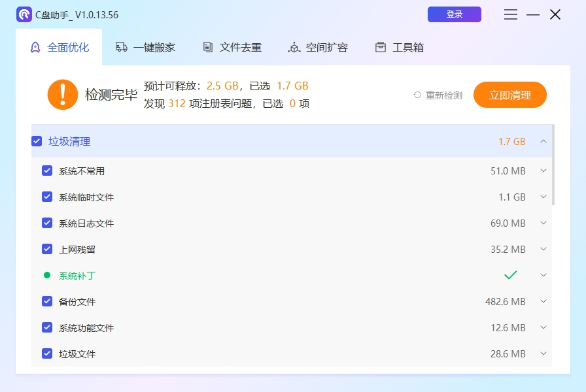
Task: Click the 登录 login button
Action: click(x=455, y=14)
